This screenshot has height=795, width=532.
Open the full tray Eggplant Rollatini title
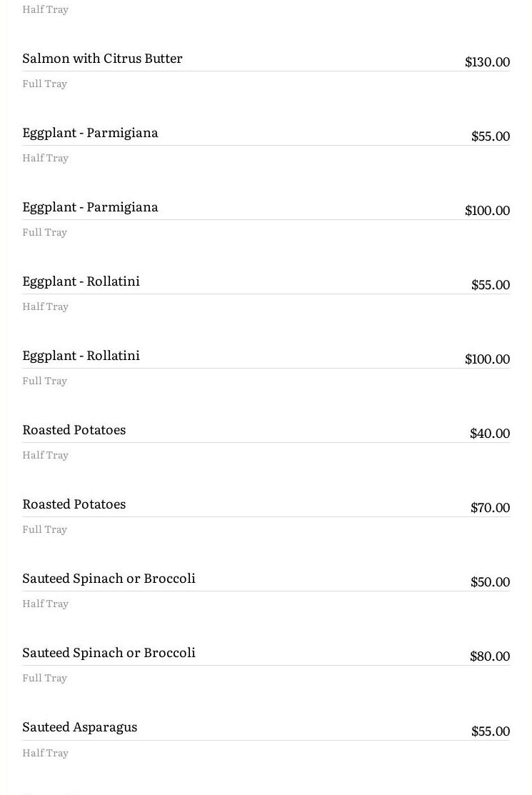coord(81,356)
